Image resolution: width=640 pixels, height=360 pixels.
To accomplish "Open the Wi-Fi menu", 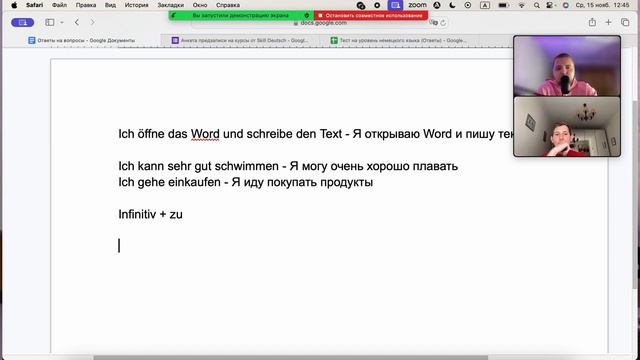I will (x=522, y=5).
